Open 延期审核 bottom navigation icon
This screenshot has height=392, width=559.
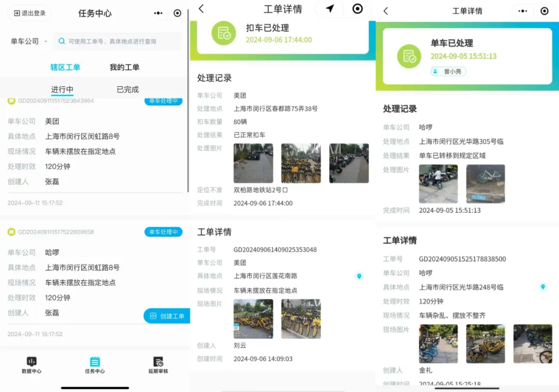(158, 365)
